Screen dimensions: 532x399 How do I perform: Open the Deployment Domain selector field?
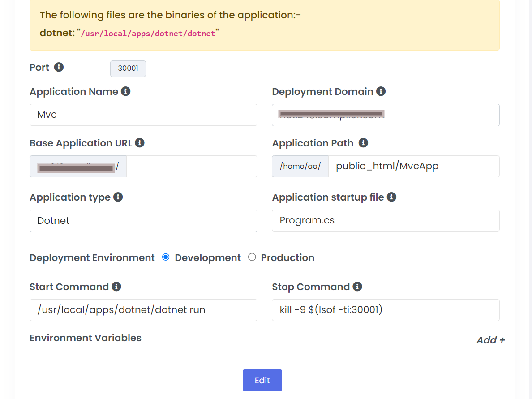(386, 115)
